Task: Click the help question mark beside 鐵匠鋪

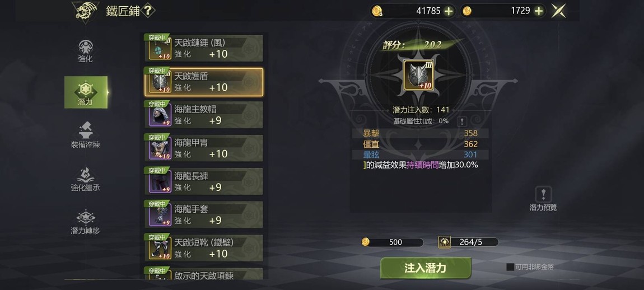Action: coord(148,10)
